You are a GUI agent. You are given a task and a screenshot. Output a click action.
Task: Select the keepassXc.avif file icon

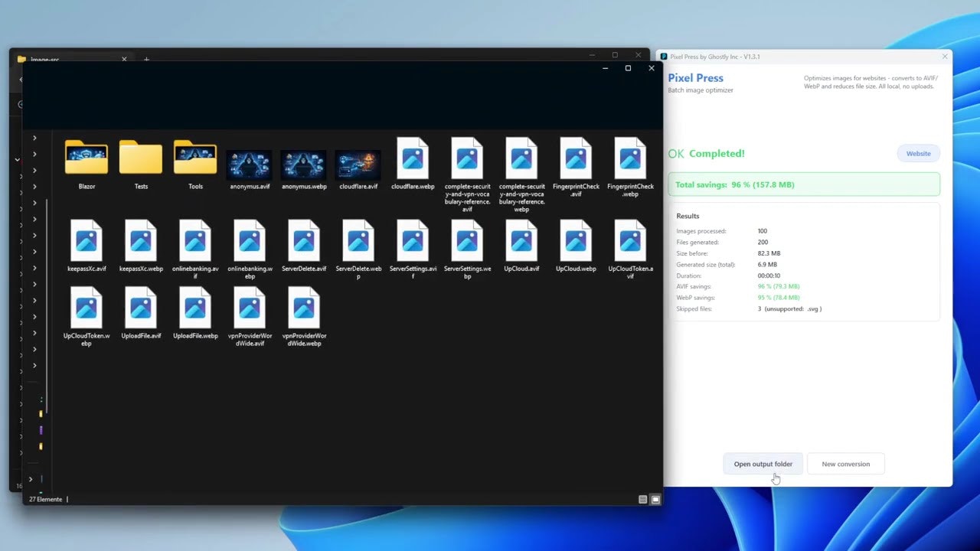click(x=87, y=240)
